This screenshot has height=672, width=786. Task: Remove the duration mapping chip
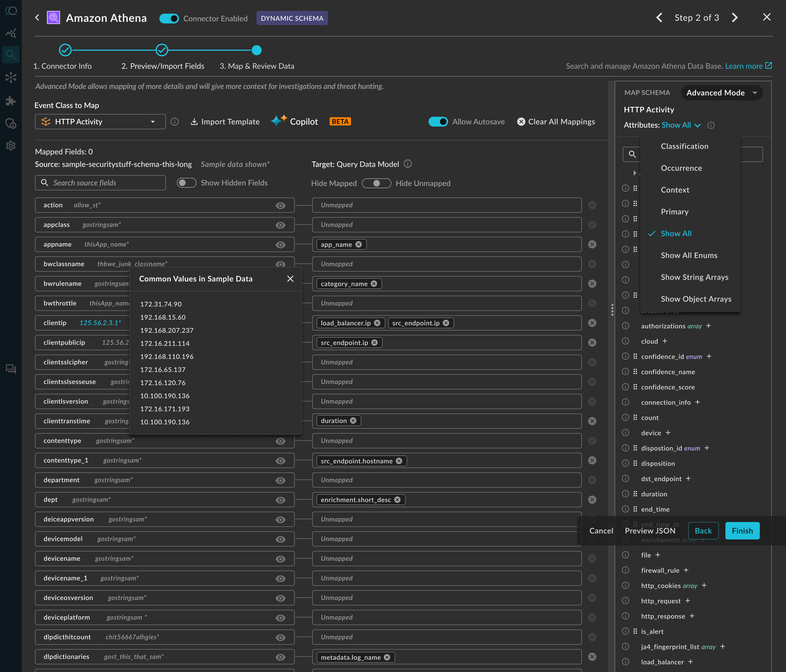[x=353, y=421]
